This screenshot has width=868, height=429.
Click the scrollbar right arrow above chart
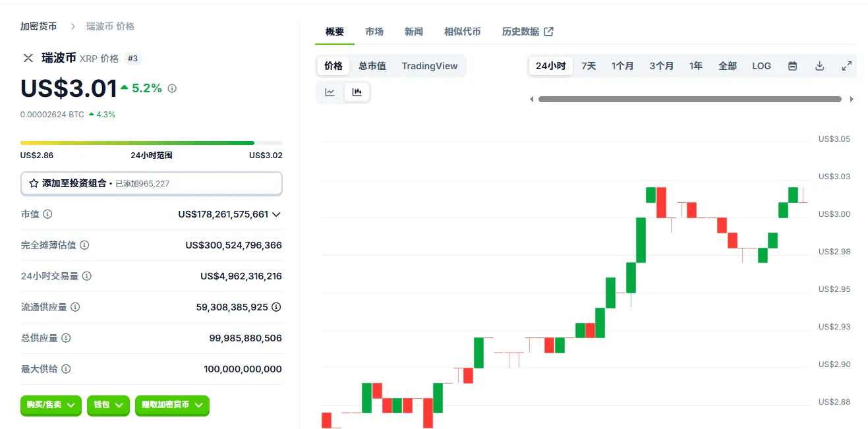click(852, 100)
